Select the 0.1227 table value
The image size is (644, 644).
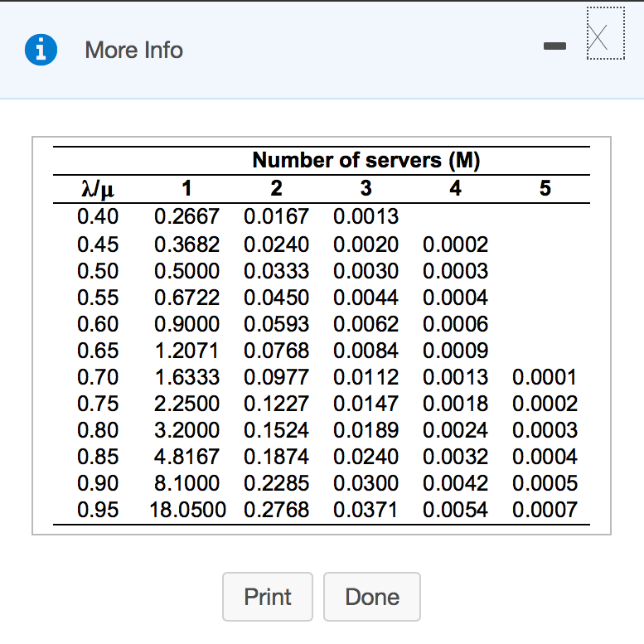click(276, 404)
